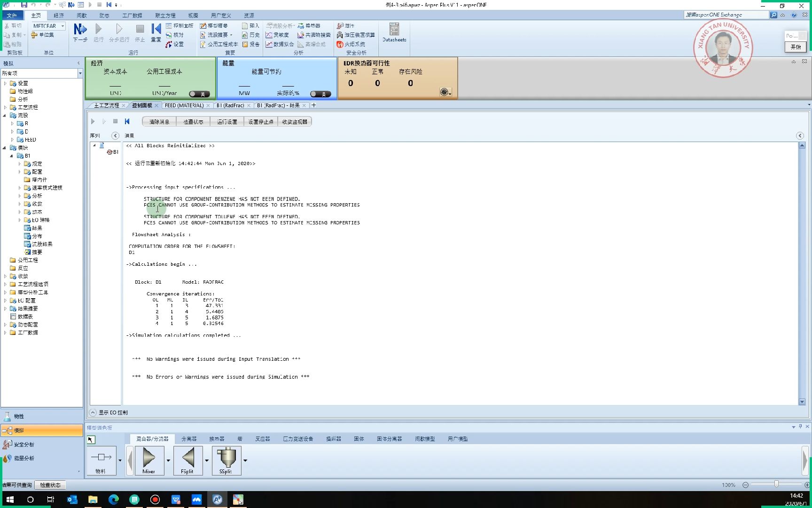
Task: Click the zoom-out minus button
Action: (745, 485)
